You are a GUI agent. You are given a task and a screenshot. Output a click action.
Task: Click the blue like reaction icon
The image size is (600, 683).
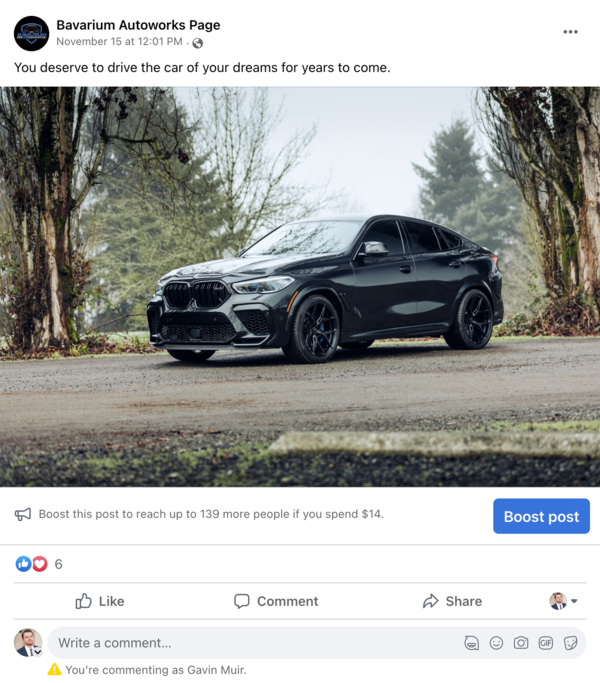tap(23, 564)
